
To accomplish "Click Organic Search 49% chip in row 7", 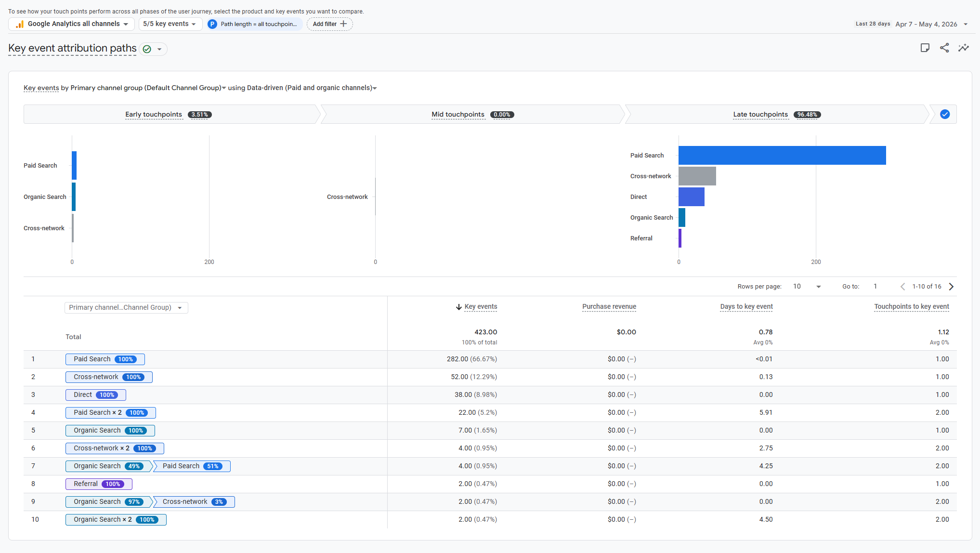I will 109,466.
